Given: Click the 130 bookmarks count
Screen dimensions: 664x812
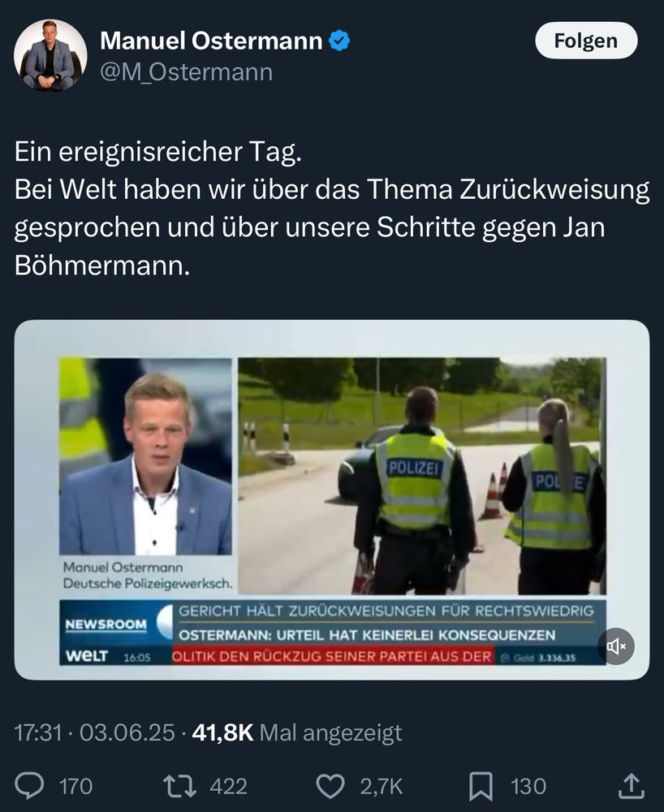Looking at the screenshot, I should coord(528,786).
